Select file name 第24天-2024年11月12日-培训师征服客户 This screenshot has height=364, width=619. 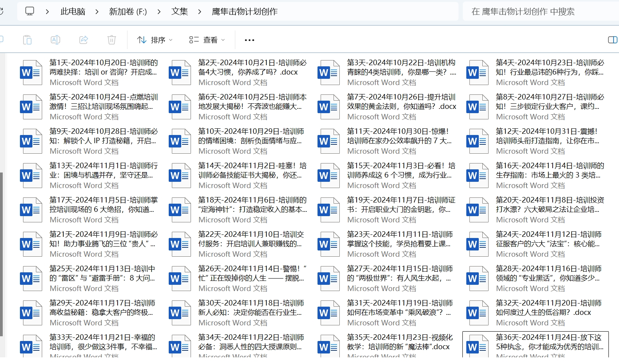click(x=549, y=239)
